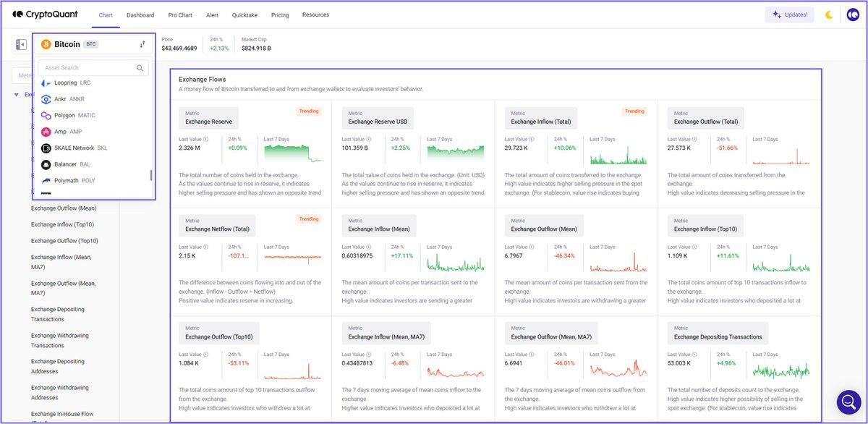
Task: Toggle the Bitcoin asset selector arrows
Action: (142, 44)
